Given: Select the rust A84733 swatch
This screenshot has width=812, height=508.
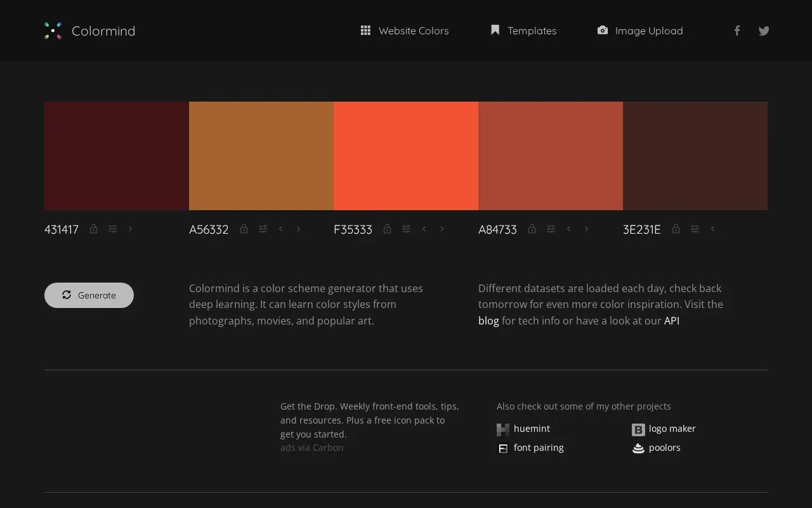Looking at the screenshot, I should coord(551,156).
